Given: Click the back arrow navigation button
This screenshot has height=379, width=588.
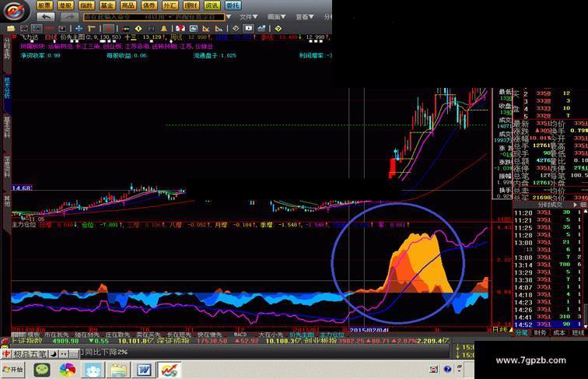Looking at the screenshot, I should coord(46,17).
